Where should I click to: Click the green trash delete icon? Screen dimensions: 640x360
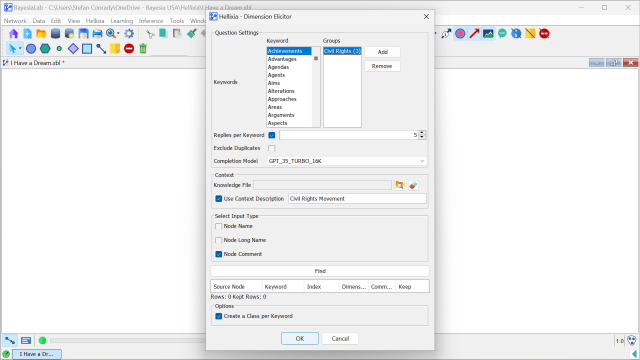tap(143, 49)
